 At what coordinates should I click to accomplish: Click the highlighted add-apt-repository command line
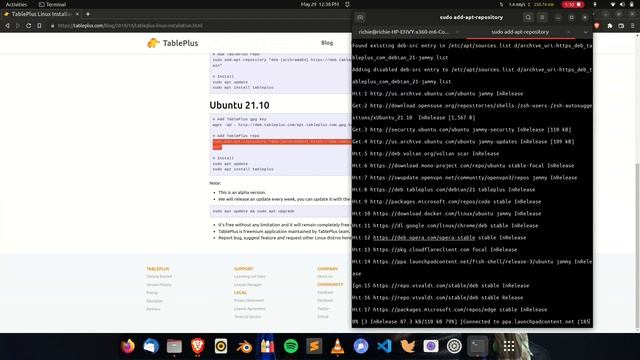coord(282,144)
